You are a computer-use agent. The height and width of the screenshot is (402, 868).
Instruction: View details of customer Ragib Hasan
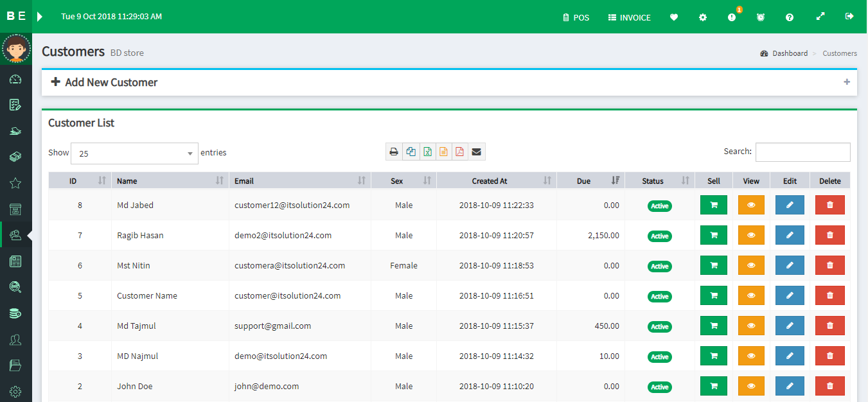coord(751,236)
